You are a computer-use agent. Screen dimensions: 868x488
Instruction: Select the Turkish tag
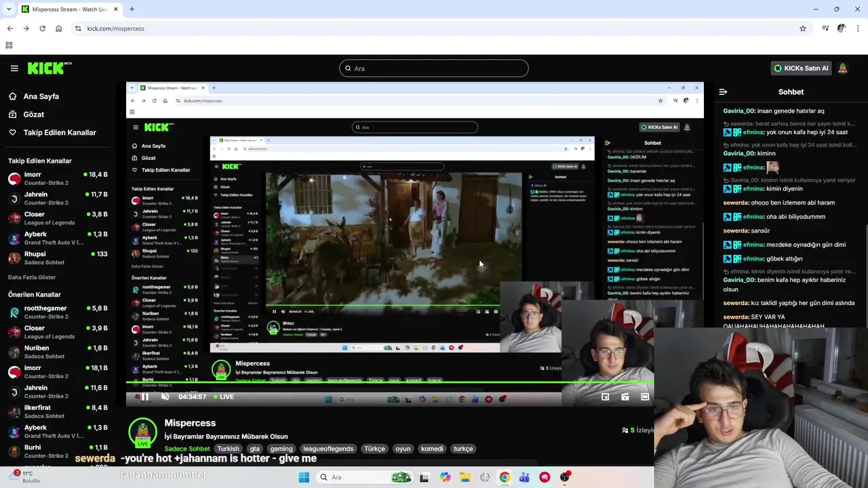point(228,449)
